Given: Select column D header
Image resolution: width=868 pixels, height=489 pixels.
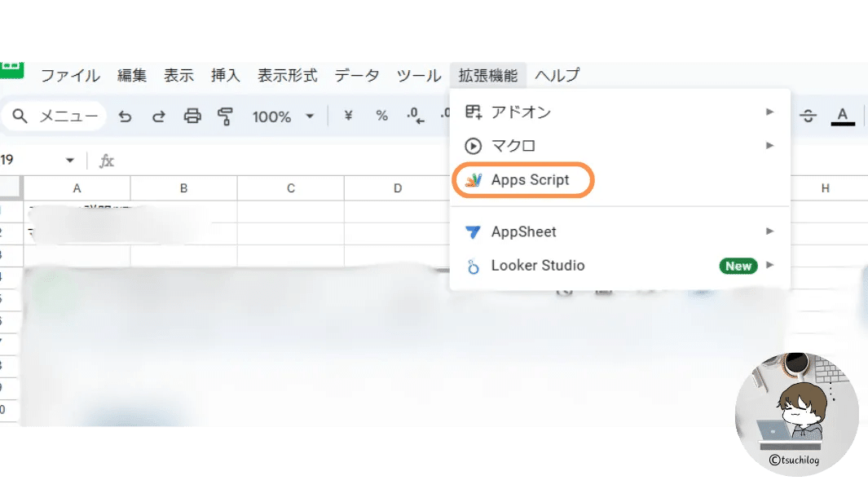Looking at the screenshot, I should tap(397, 188).
